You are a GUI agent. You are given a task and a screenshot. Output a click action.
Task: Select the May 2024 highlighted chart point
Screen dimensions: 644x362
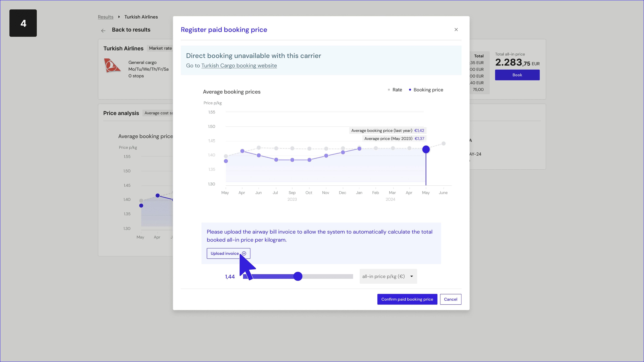click(426, 149)
